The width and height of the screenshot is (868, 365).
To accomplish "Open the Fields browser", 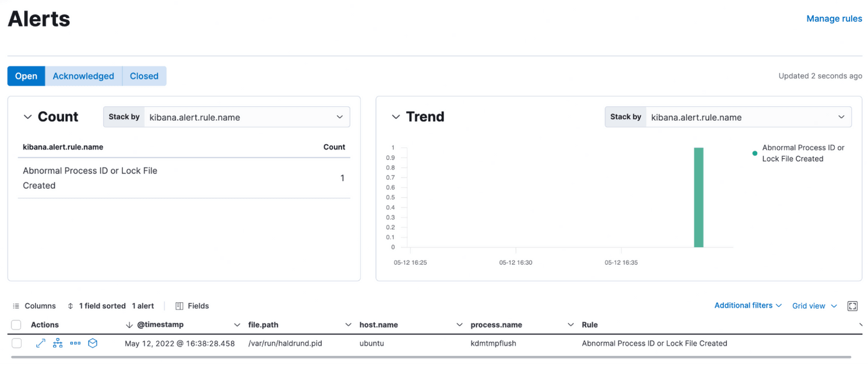I will pyautogui.click(x=192, y=306).
